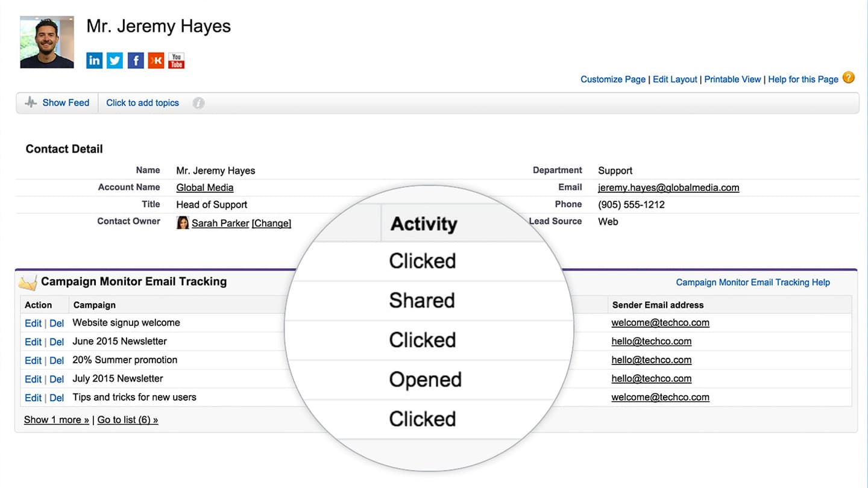The width and height of the screenshot is (868, 488).
Task: Open the Printable View link
Action: [732, 80]
